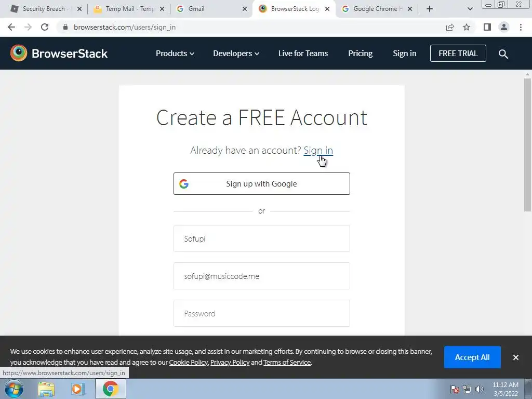This screenshot has width=532, height=399.
Task: Accept All cookies
Action: pyautogui.click(x=472, y=357)
